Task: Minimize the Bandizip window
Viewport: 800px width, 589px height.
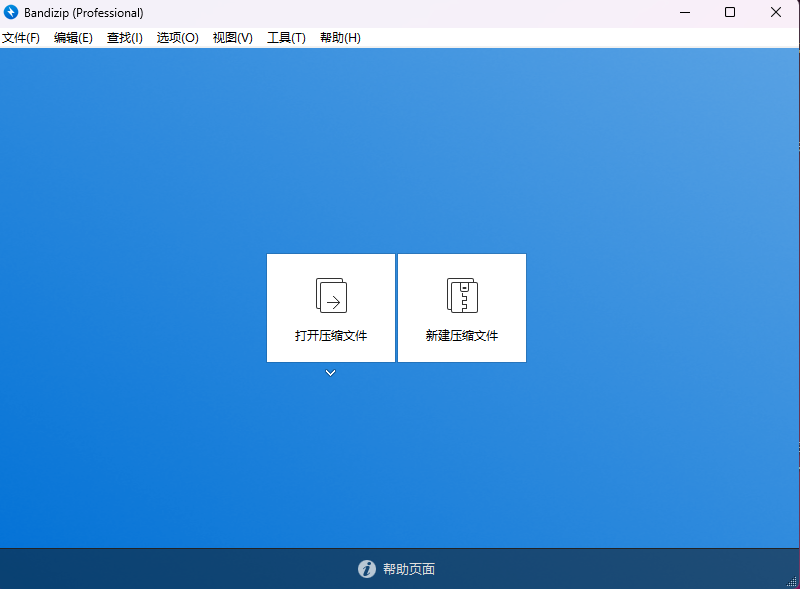Action: (x=685, y=12)
